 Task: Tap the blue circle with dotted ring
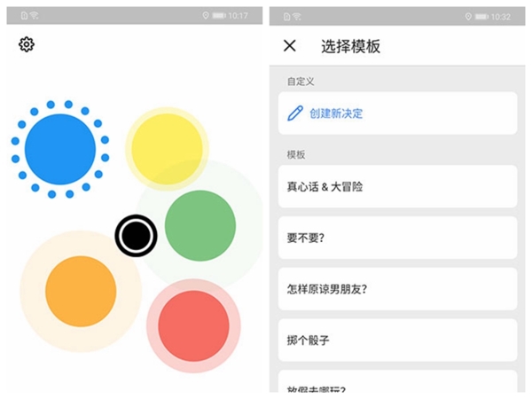[x=60, y=149]
